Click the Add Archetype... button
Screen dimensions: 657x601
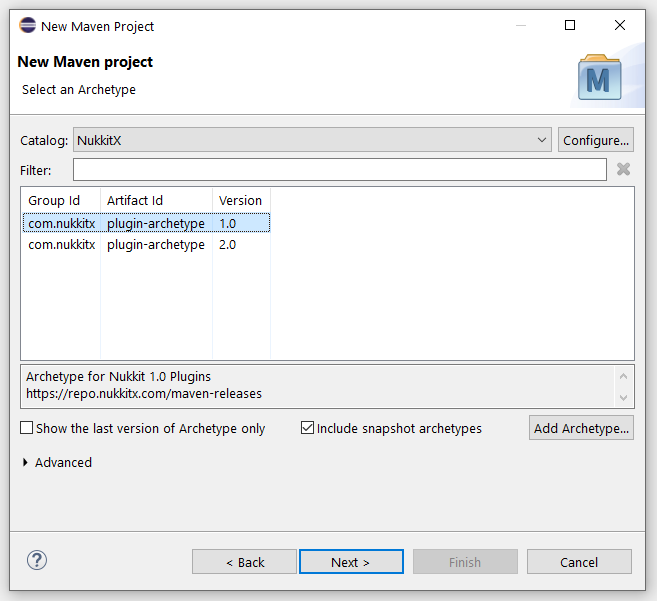pyautogui.click(x=581, y=428)
